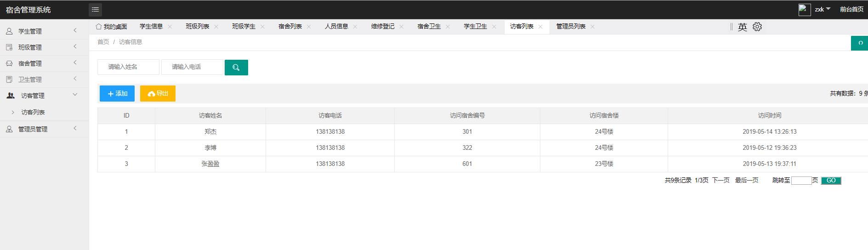
Task: Switch language with the 英 icon
Action: (743, 27)
